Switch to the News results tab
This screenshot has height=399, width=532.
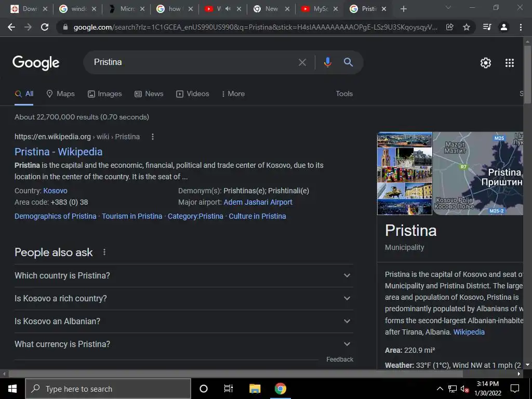[149, 94]
